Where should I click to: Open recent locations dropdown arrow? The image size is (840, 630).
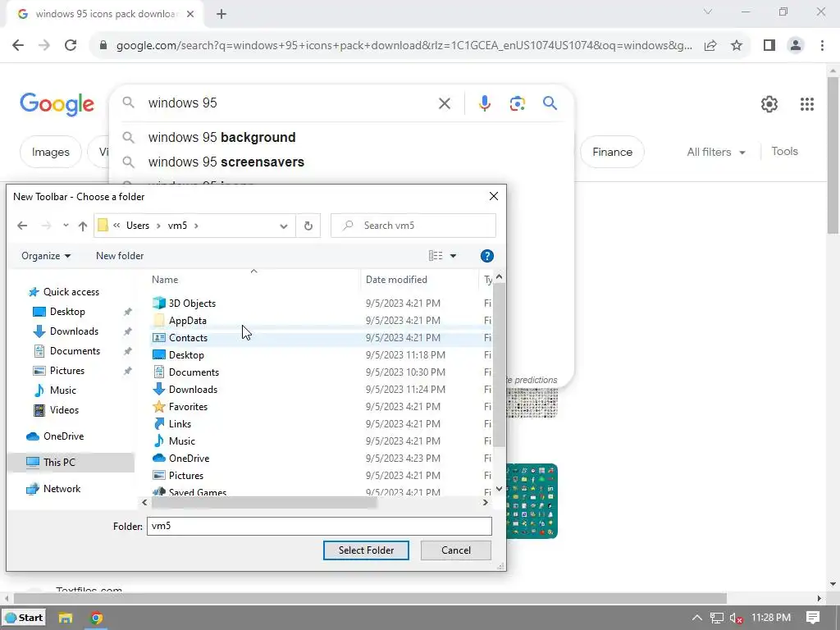coord(66,226)
